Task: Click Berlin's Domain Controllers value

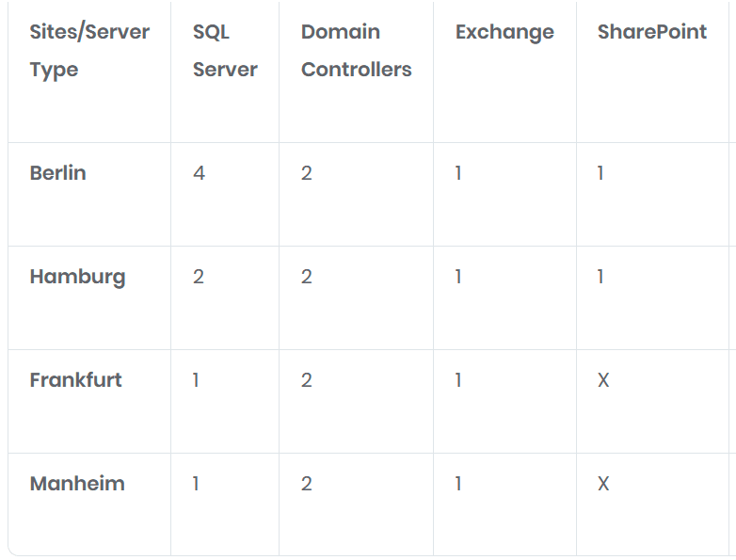Action: 307,173
